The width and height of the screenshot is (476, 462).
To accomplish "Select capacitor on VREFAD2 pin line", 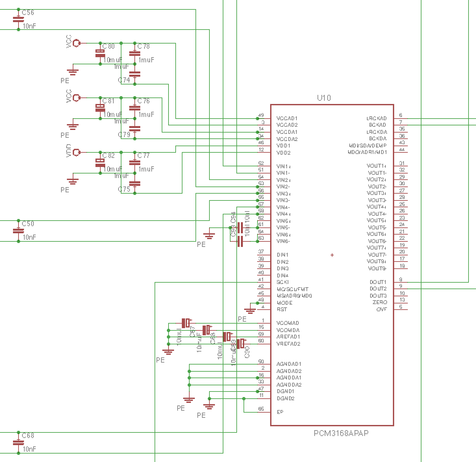I will coord(241,343).
